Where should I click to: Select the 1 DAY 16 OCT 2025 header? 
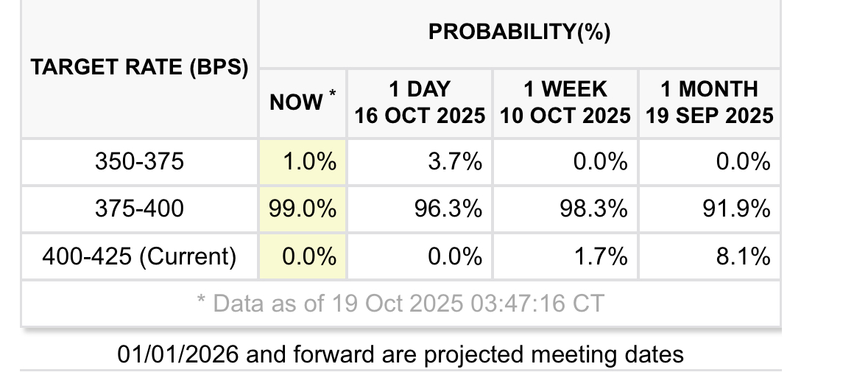click(420, 103)
